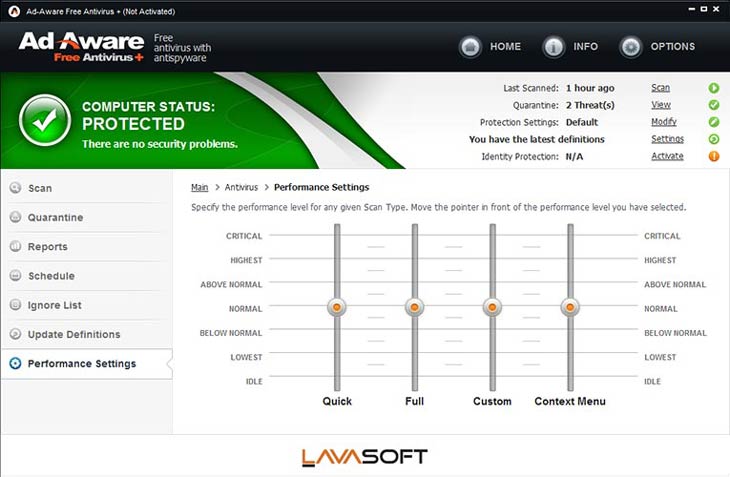Click the Context Menu slider knob
This screenshot has height=477, width=730.
pyautogui.click(x=570, y=307)
